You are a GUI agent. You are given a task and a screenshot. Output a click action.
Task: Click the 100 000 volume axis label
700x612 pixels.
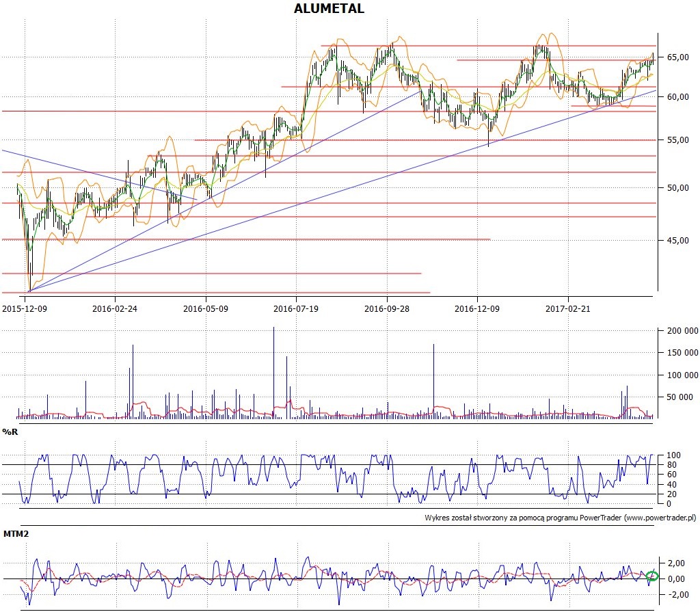point(683,375)
